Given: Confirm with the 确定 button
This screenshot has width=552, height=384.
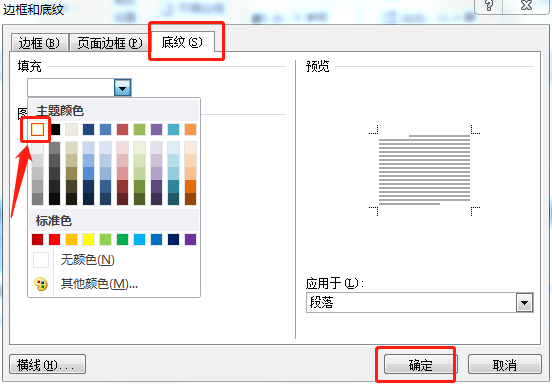Looking at the screenshot, I should click(x=420, y=365).
